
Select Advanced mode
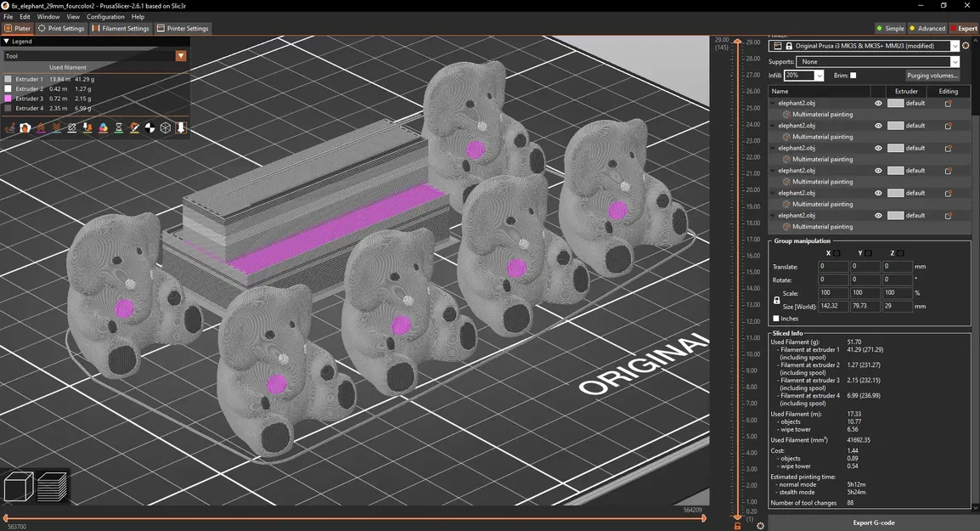(927, 28)
